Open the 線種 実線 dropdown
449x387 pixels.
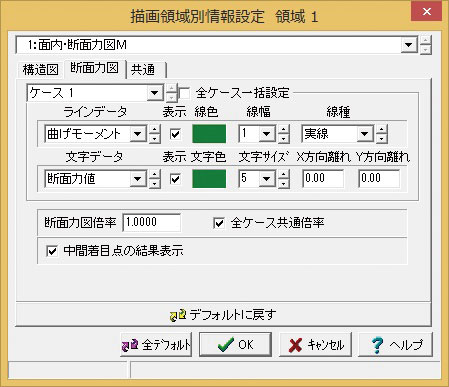click(365, 134)
